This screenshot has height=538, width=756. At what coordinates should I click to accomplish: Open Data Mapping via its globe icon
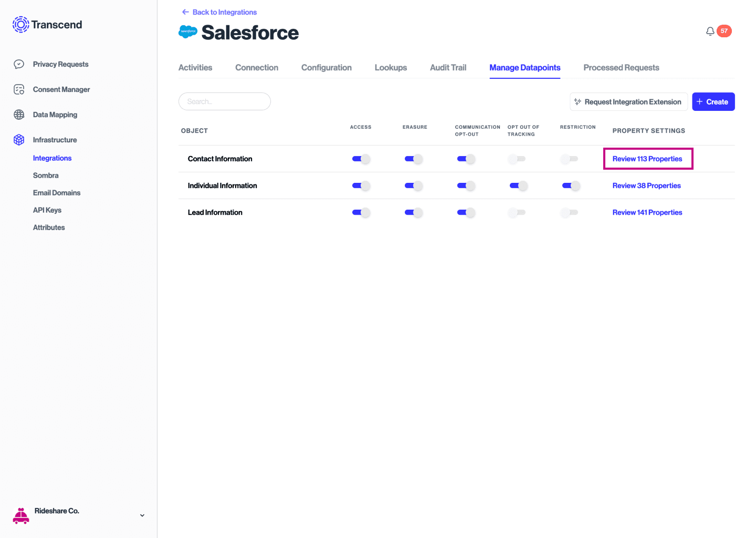coord(19,115)
